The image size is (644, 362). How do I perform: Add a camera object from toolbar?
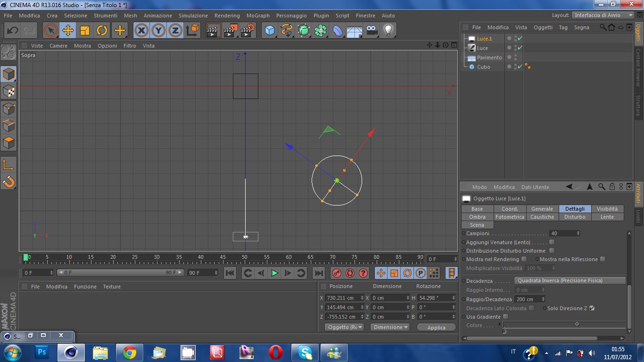372,31
